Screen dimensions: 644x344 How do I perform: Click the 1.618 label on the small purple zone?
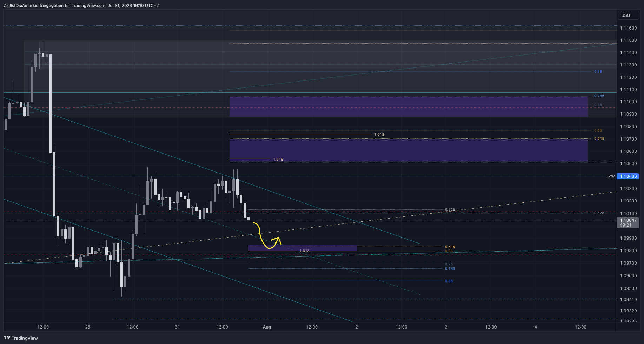pos(304,251)
